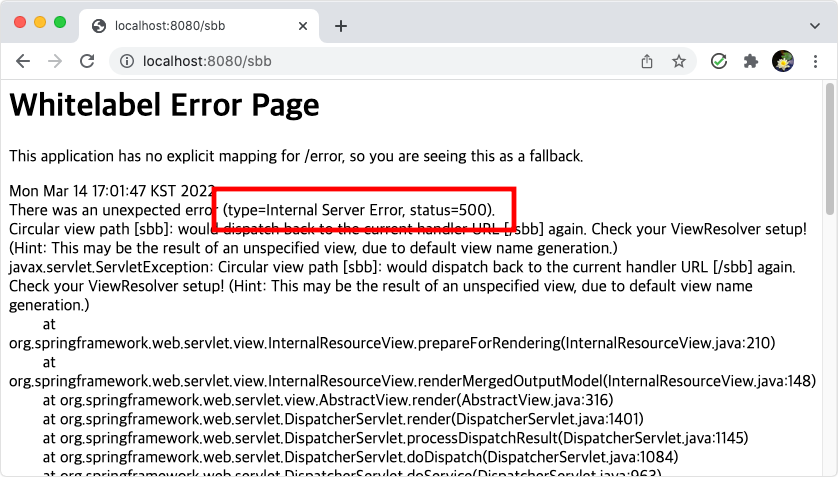Viewport: 838px width, 477px height.
Task: Click line starting '(Hint: This may be the result'
Action: pyautogui.click(x=313, y=248)
